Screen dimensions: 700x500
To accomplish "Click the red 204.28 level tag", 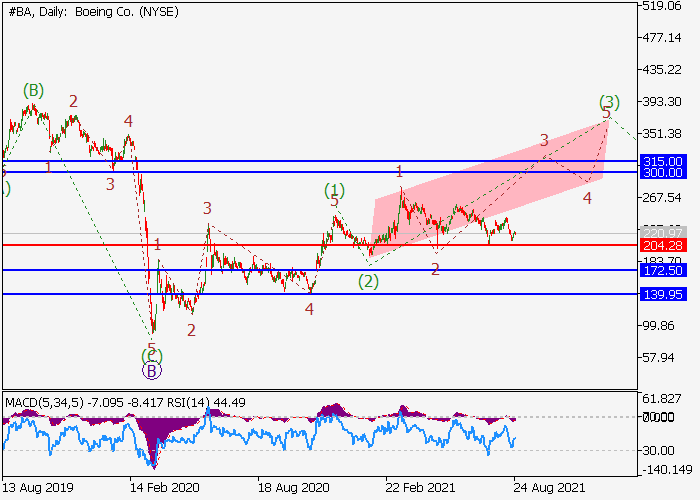I will pyautogui.click(x=663, y=245).
